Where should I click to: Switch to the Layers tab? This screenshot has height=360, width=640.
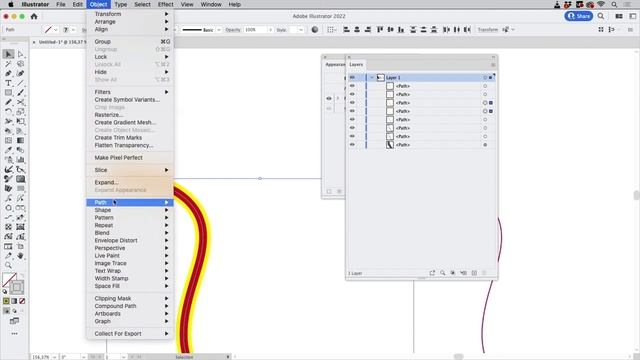click(x=356, y=64)
